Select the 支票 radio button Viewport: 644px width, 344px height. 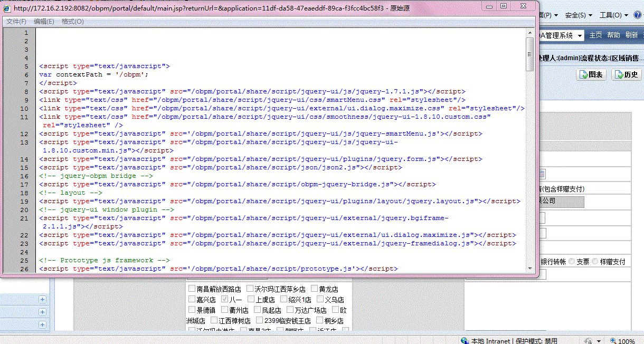[x=571, y=261]
